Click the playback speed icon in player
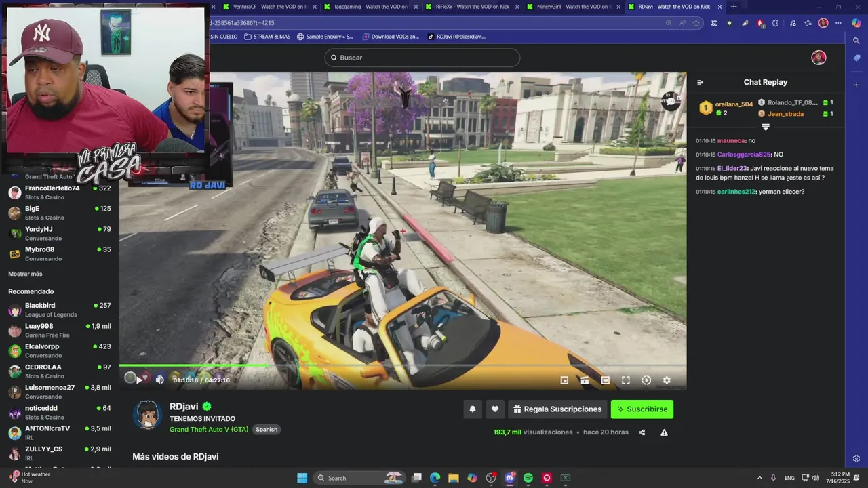868x488 pixels. click(x=646, y=380)
